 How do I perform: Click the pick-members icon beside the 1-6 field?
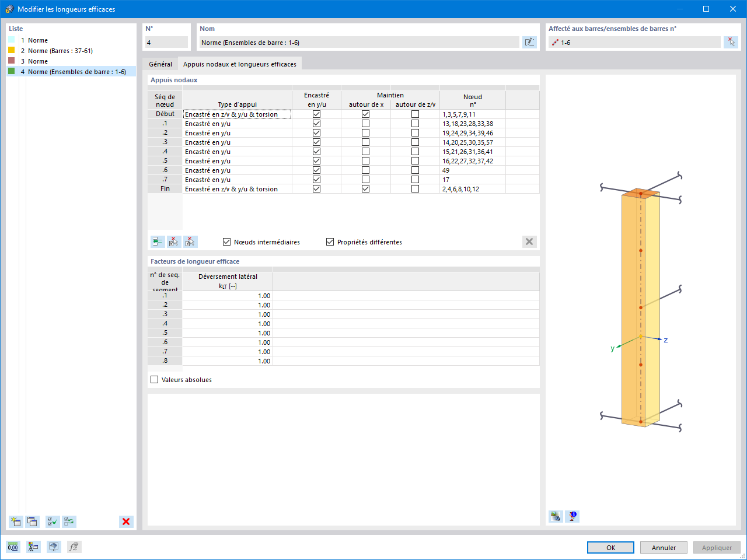pos(731,42)
